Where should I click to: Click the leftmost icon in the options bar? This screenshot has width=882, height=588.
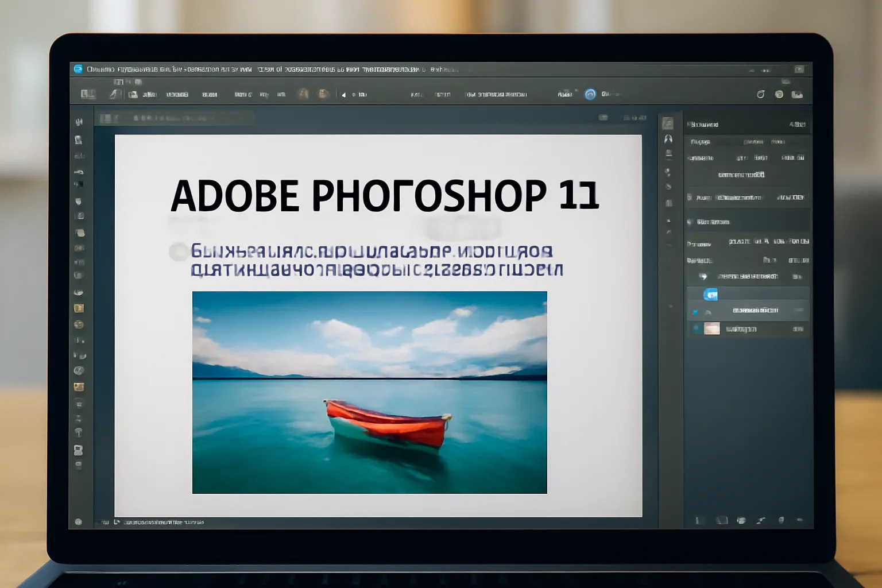click(88, 94)
